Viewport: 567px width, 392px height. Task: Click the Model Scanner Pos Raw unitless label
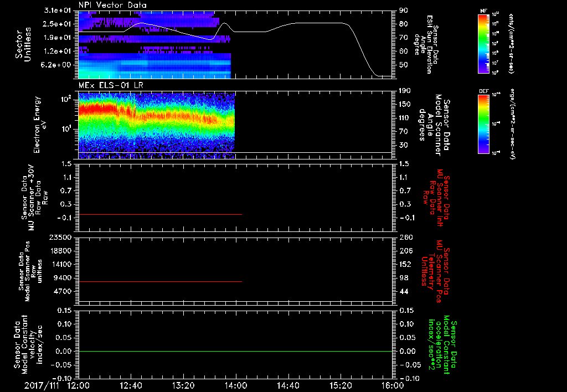[x=30, y=271]
